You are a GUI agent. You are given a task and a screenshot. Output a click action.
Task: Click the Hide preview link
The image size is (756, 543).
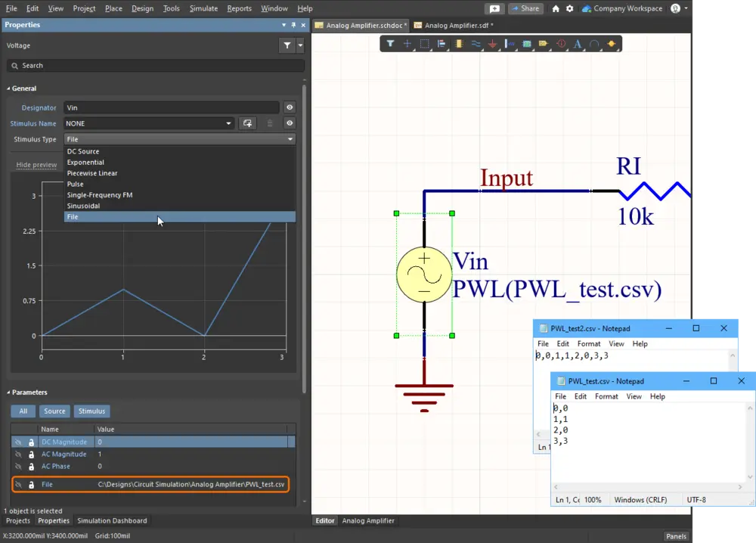(36, 165)
